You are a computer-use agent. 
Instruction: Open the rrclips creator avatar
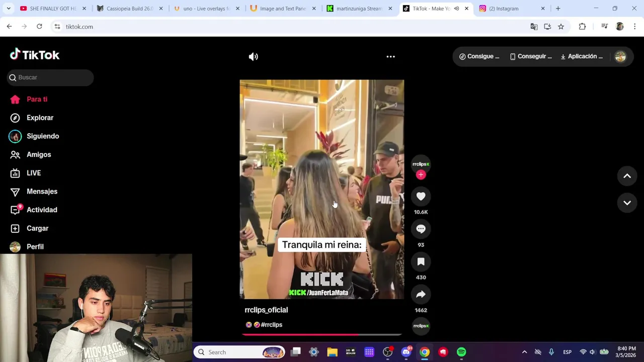click(421, 164)
